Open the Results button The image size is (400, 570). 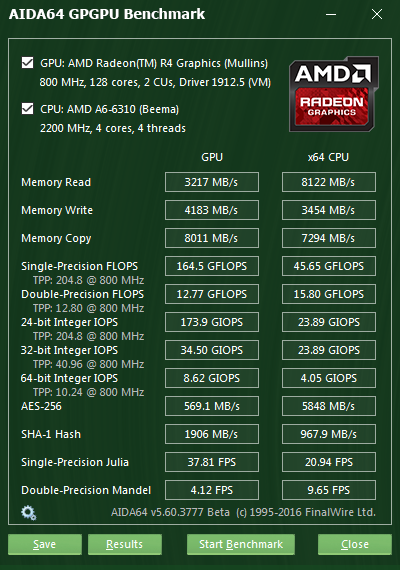(x=125, y=544)
